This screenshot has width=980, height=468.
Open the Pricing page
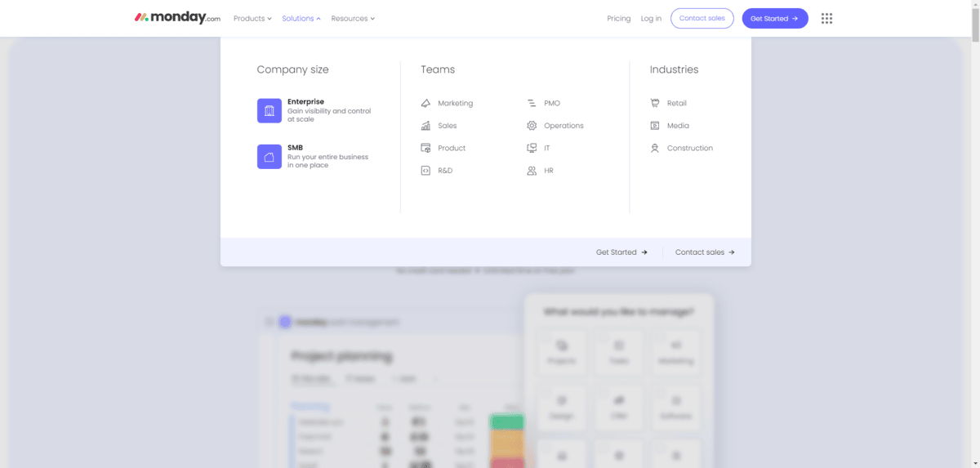618,19
